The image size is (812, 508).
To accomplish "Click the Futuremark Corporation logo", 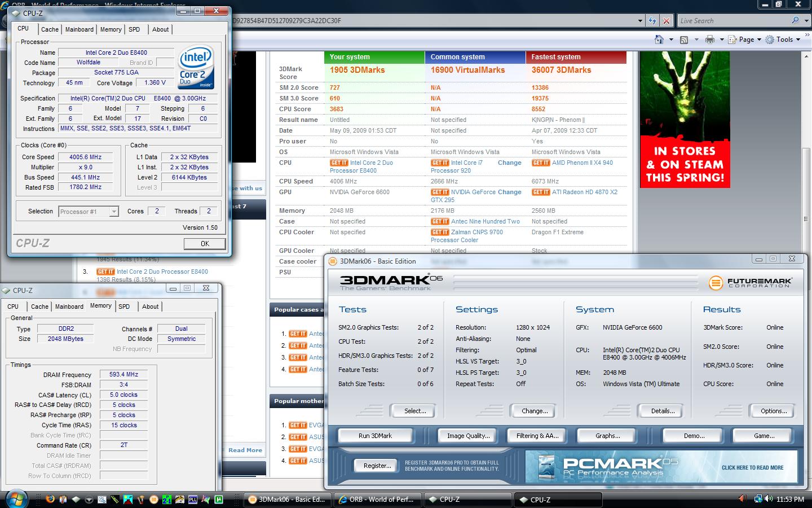I will [751, 282].
